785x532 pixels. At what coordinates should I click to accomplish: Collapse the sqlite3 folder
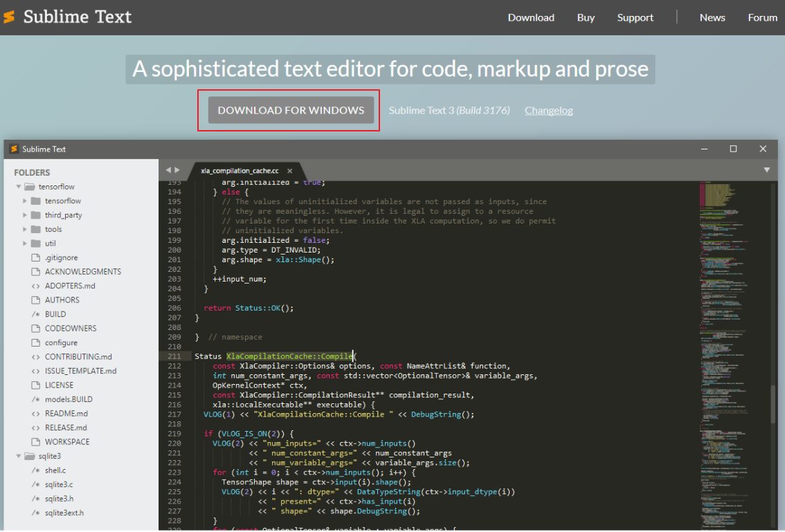(19, 456)
